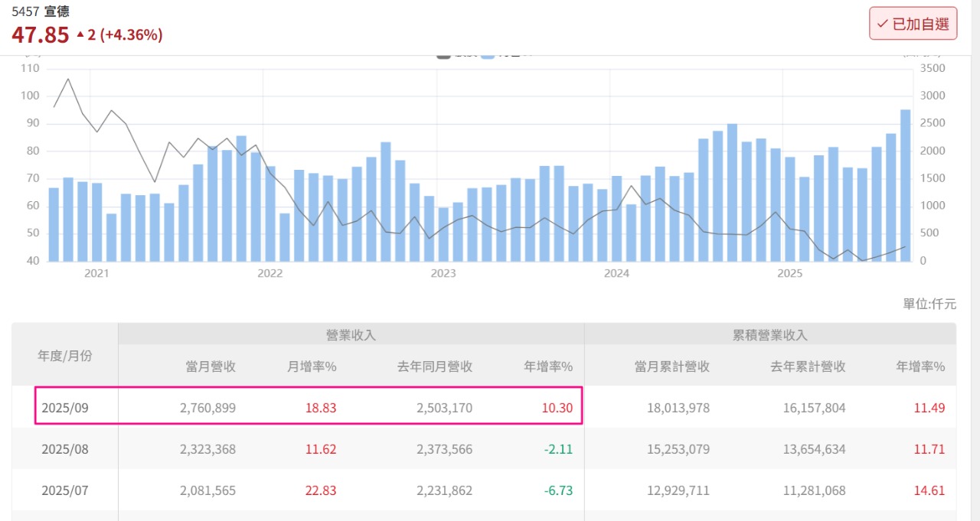
Task: Select the stock name 5457 宣德
Action: (x=40, y=11)
